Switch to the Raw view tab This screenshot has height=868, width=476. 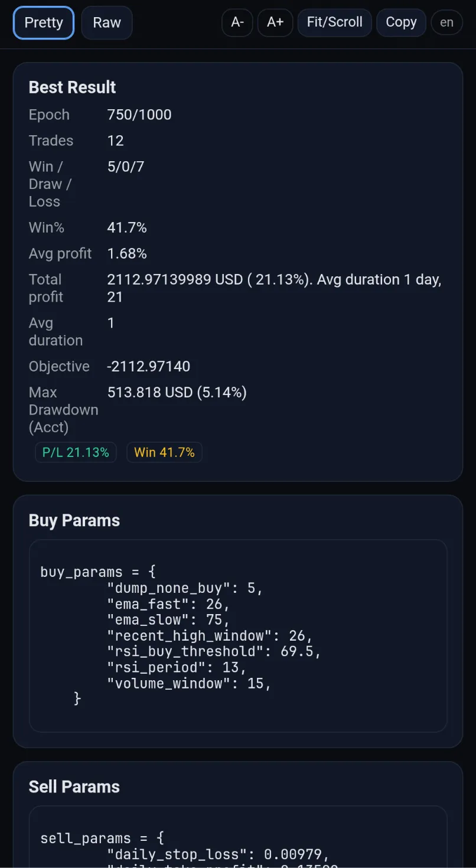[x=107, y=23]
